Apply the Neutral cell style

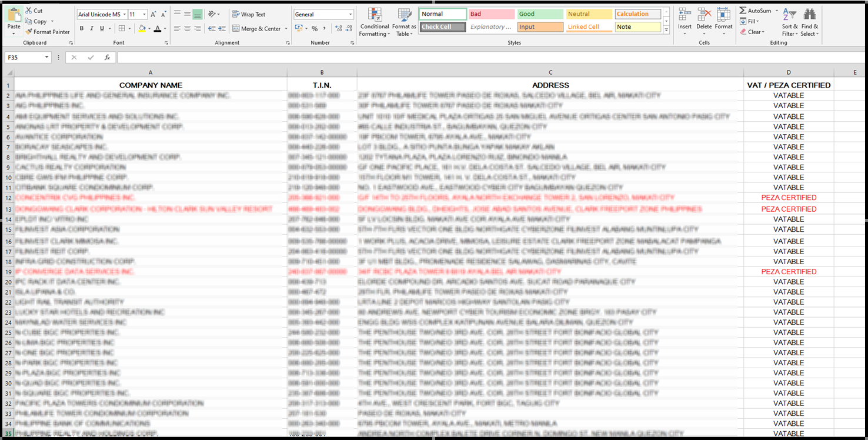589,14
